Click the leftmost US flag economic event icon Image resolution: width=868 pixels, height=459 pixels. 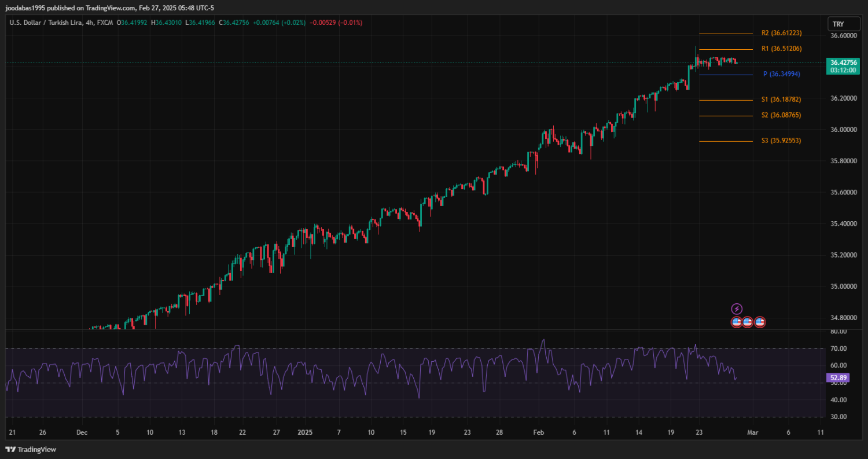coord(737,322)
